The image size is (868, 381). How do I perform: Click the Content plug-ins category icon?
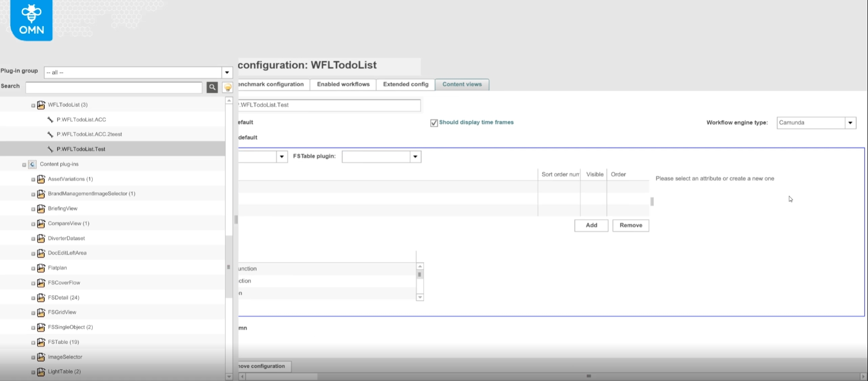point(32,165)
